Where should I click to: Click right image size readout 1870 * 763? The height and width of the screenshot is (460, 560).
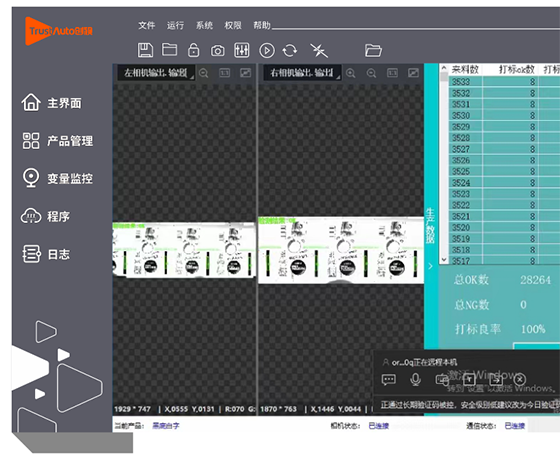pyautogui.click(x=279, y=409)
